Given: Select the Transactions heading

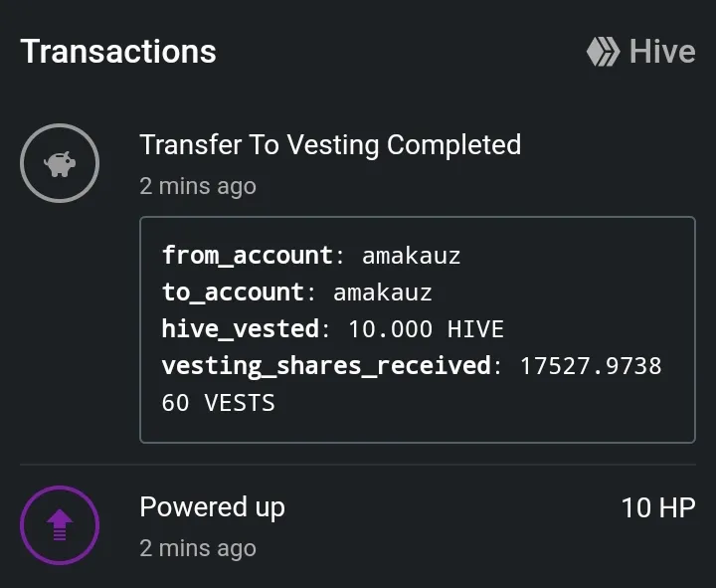Looking at the screenshot, I should [118, 52].
